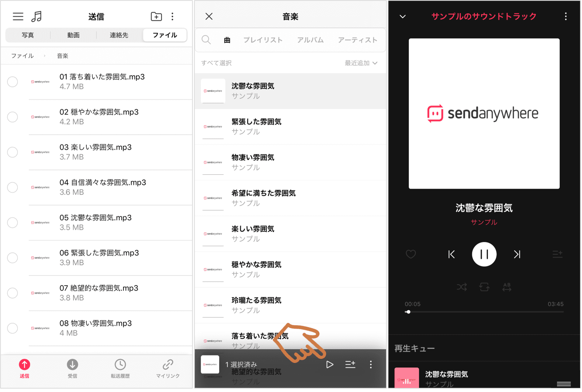Select song 物凄い雰囲気 in music list
Screen dimensions: 582x392
tap(291, 163)
